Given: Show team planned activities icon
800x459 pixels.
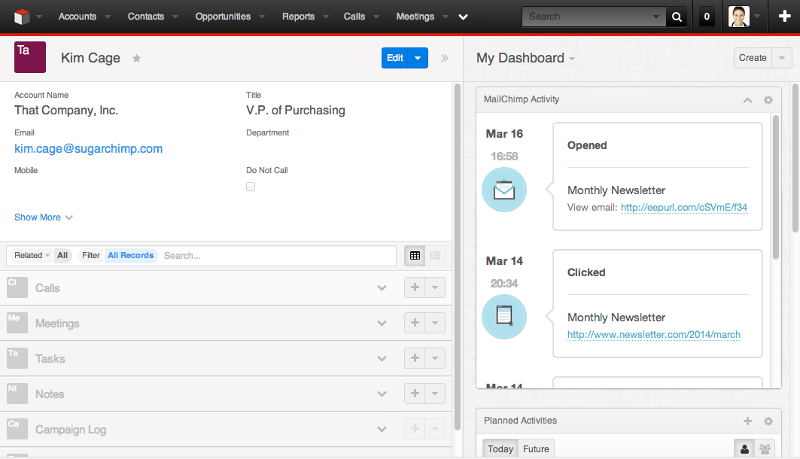Looking at the screenshot, I should (765, 449).
